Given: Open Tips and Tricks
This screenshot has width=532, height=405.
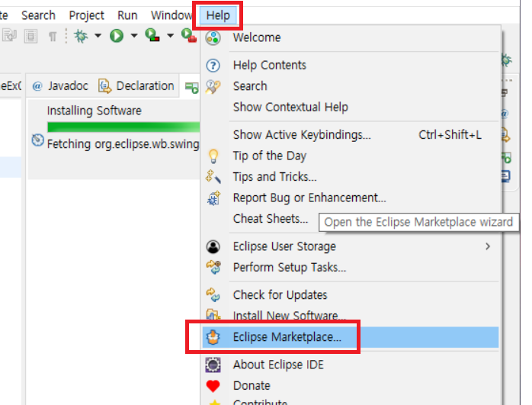Looking at the screenshot, I should tap(351, 177).
